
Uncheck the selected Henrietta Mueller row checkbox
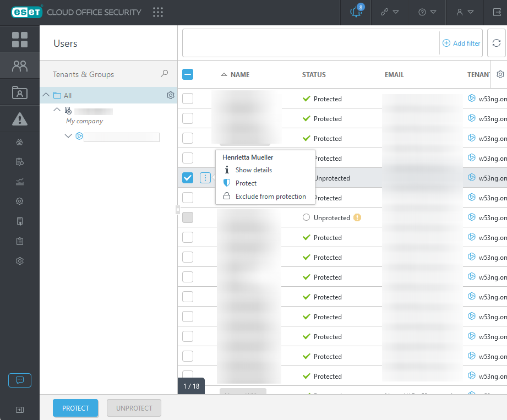tap(188, 178)
